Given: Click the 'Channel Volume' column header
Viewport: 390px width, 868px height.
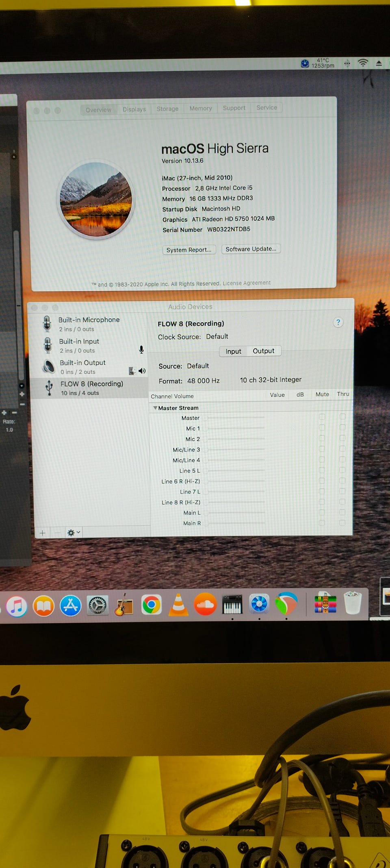Looking at the screenshot, I should [172, 396].
